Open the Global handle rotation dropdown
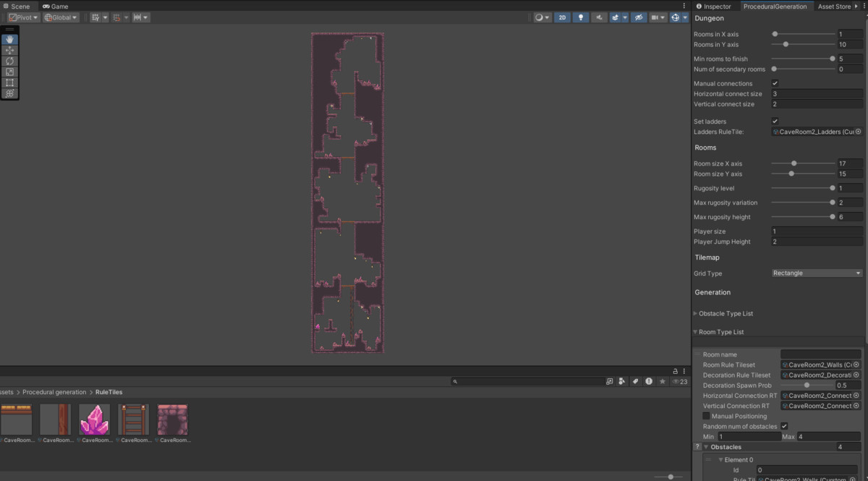Screen dimensions: 868x481 (61, 17)
